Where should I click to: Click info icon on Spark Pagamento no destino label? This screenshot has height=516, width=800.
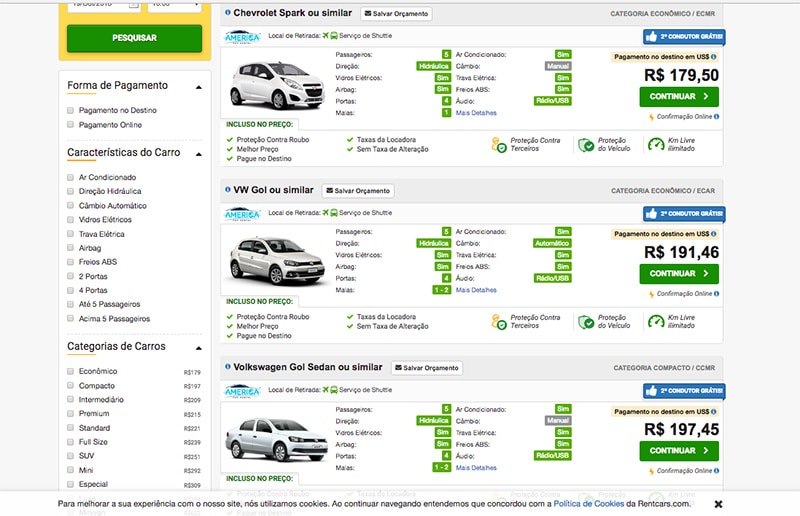click(x=713, y=57)
